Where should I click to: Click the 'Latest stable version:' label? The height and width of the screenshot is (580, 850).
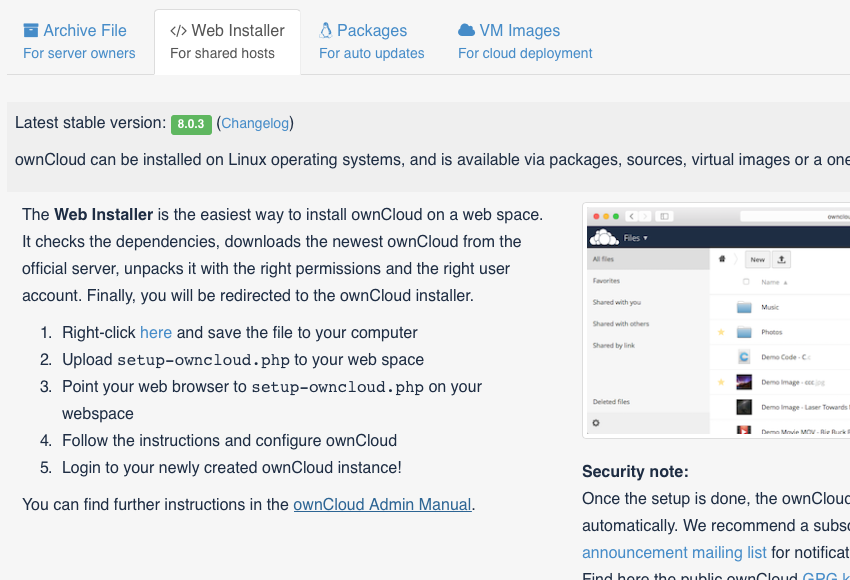click(x=91, y=123)
